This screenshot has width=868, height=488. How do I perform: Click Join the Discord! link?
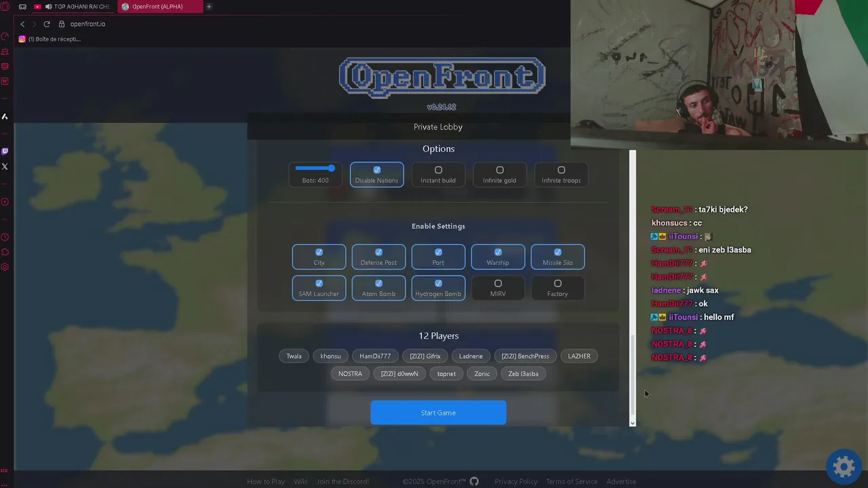(342, 482)
